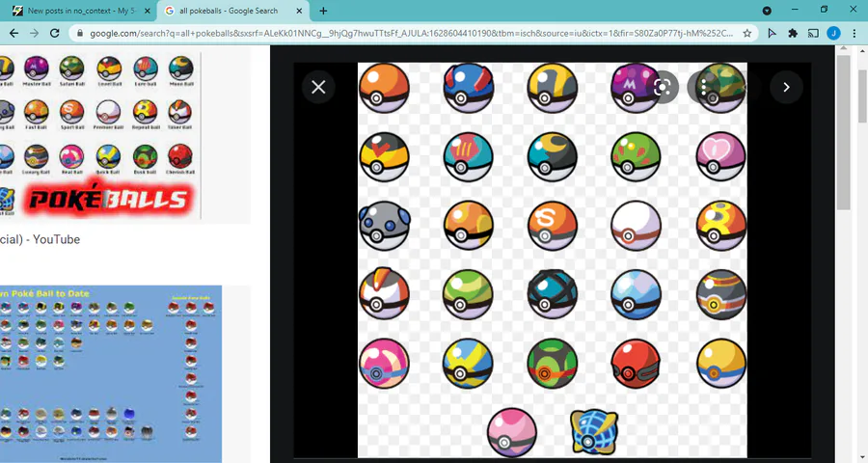
Task: Click the pink Love Ball with heart in the preview
Action: 720,156
